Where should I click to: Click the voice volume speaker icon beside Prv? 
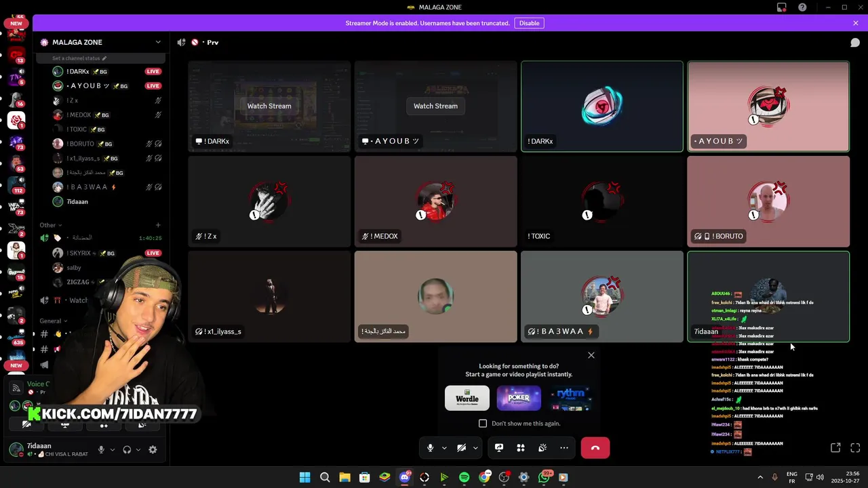pos(181,42)
